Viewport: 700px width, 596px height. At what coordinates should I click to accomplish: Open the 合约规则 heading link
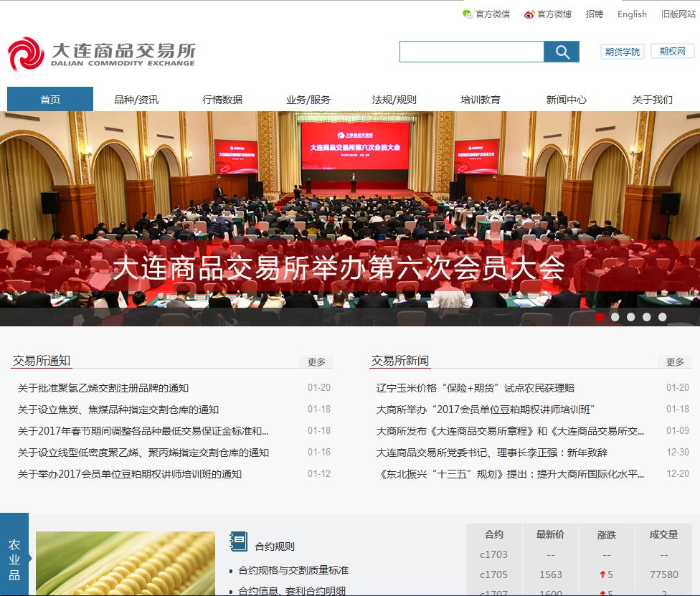[x=275, y=547]
